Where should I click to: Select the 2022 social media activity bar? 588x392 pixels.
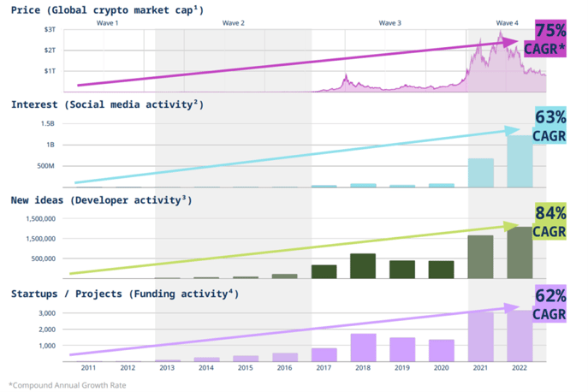point(520,161)
